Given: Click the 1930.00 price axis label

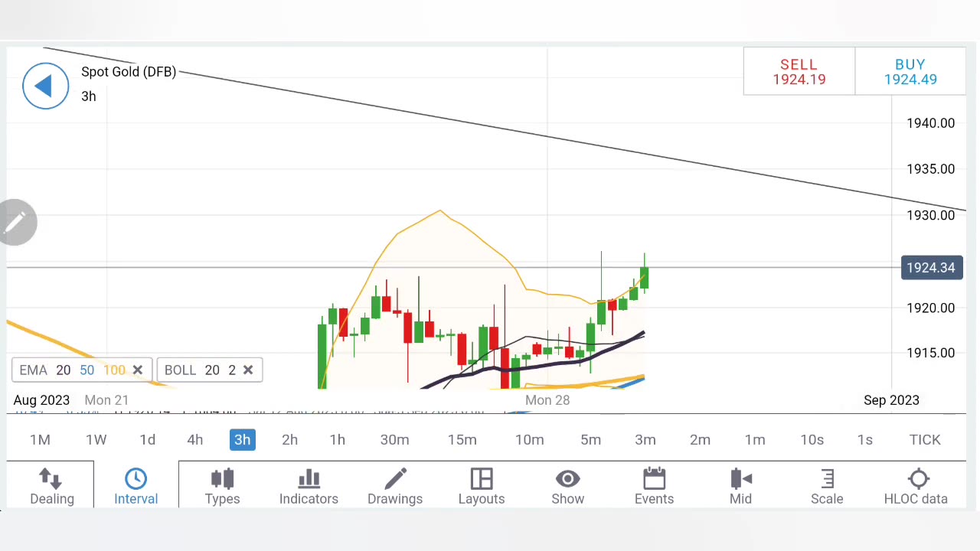Looking at the screenshot, I should (x=930, y=216).
